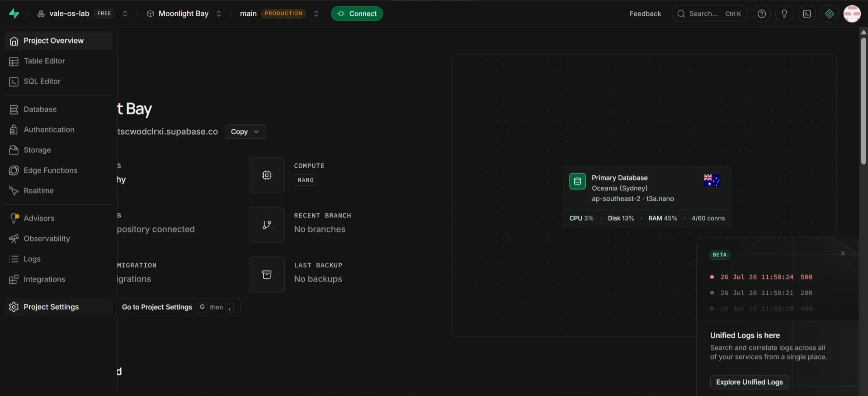Click the Search field in top bar

tap(710, 14)
